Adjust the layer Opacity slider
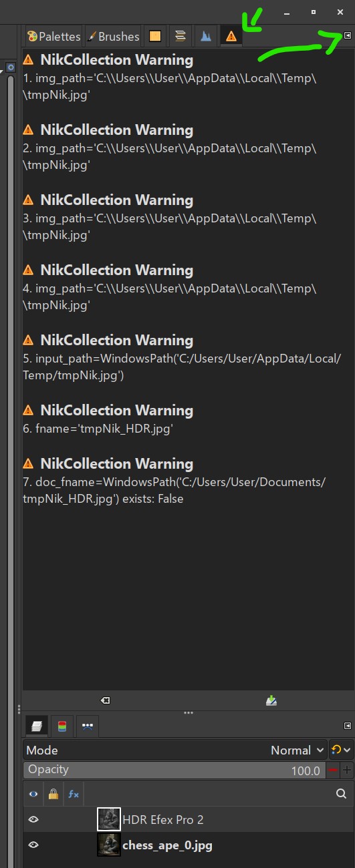Image resolution: width=355 pixels, height=868 pixels. click(x=174, y=770)
